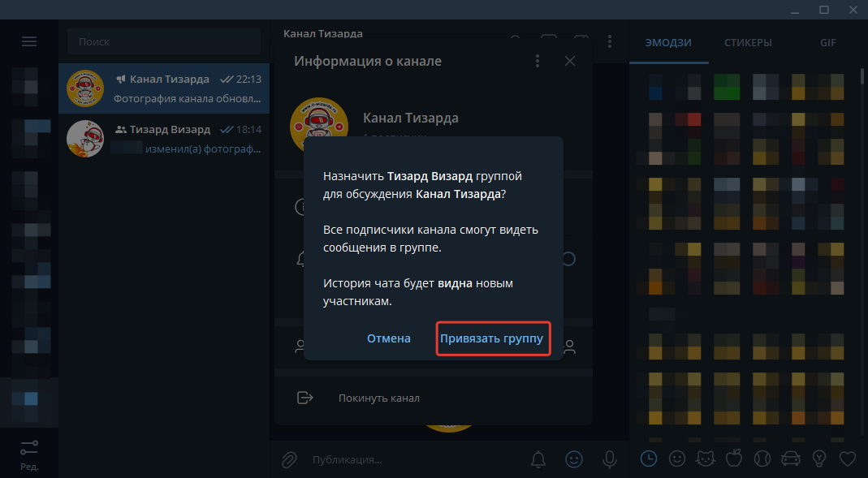Image resolution: width=868 pixels, height=478 pixels.
Task: Maximize the Telegram window
Action: [824, 10]
